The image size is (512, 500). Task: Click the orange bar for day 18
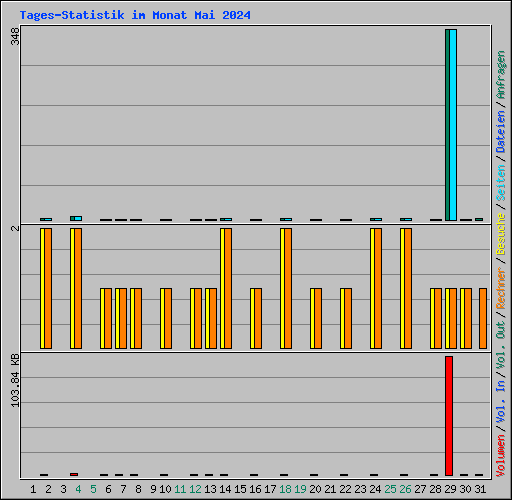point(288,288)
